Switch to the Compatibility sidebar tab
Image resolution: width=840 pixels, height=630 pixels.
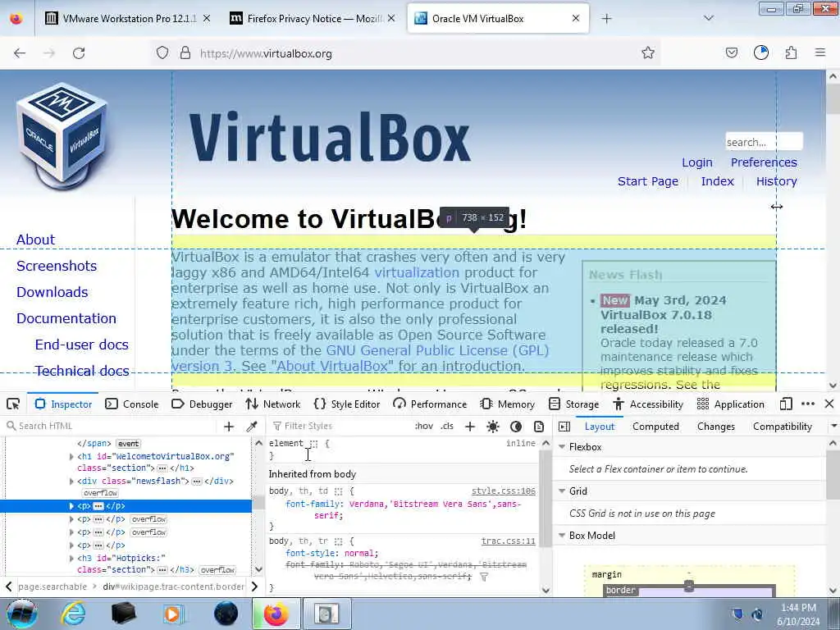782,427
